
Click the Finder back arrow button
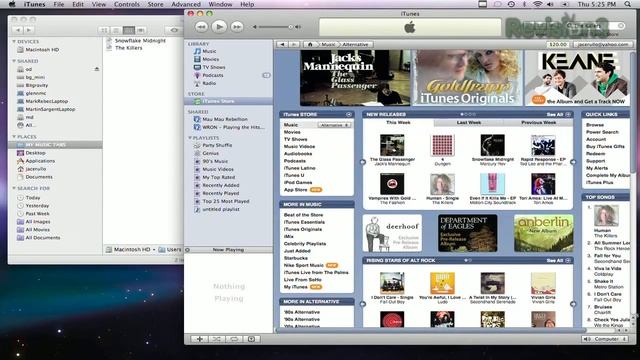click(x=18, y=30)
